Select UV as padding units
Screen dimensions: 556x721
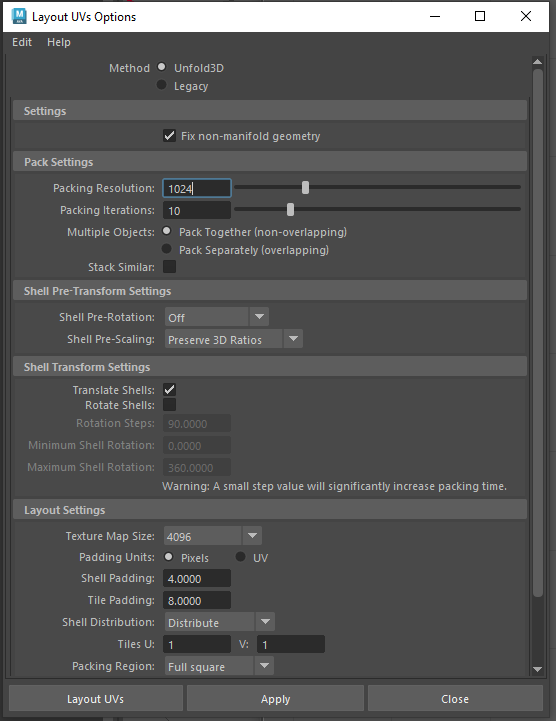pyautogui.click(x=241, y=557)
